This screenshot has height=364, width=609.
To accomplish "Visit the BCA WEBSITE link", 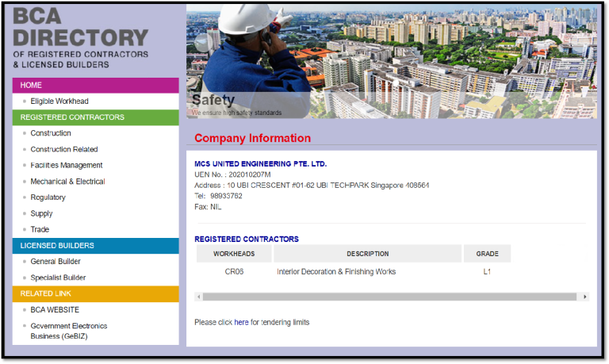I will click(x=55, y=310).
